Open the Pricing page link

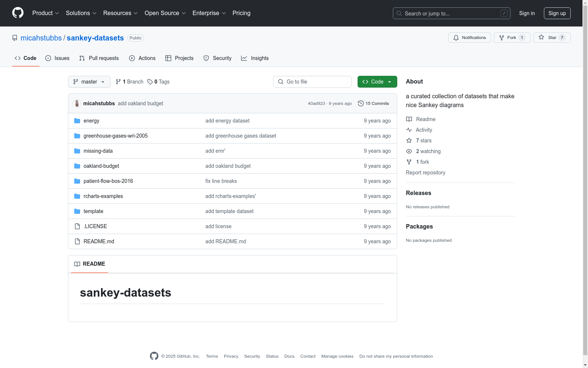(241, 13)
